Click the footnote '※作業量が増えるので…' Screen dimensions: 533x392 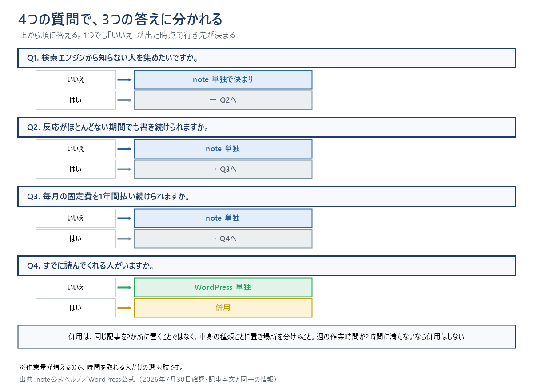click(x=101, y=368)
